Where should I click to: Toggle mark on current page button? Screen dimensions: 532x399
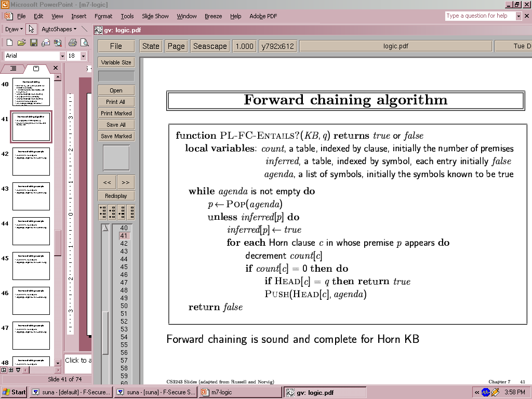pyautogui.click(x=121, y=212)
